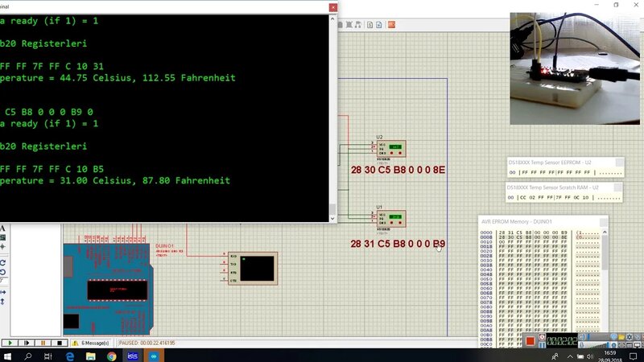Show hidden system tray icons
Viewport: 644px width, 362px height.
[x=570, y=356]
